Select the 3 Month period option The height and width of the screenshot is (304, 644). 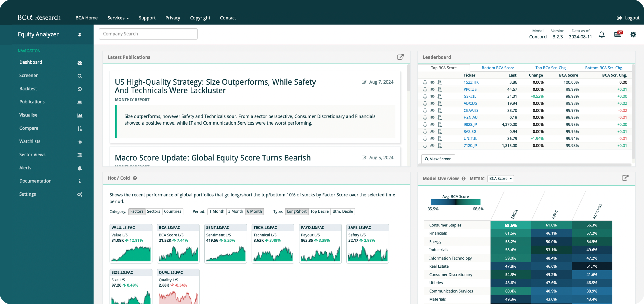(235, 211)
